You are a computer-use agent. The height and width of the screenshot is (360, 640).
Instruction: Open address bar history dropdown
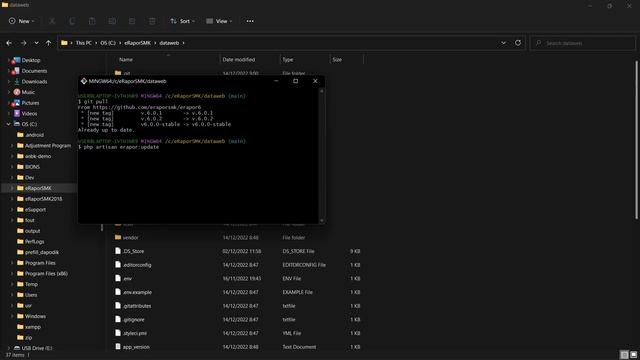point(503,43)
